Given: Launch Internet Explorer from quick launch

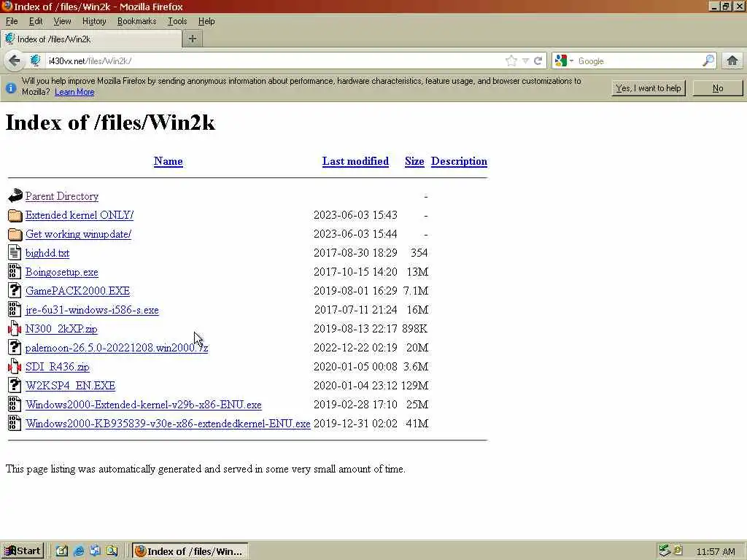Looking at the screenshot, I should click(79, 551).
